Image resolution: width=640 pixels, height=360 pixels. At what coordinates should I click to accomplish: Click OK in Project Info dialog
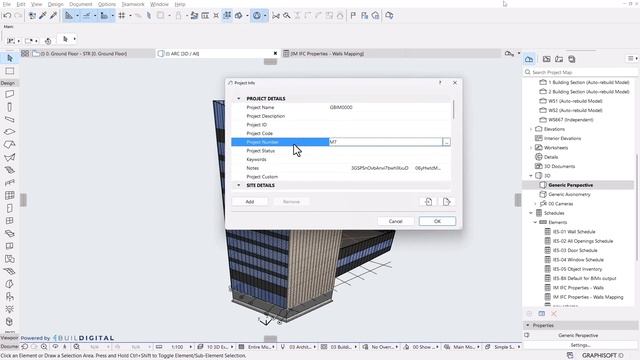pyautogui.click(x=437, y=221)
